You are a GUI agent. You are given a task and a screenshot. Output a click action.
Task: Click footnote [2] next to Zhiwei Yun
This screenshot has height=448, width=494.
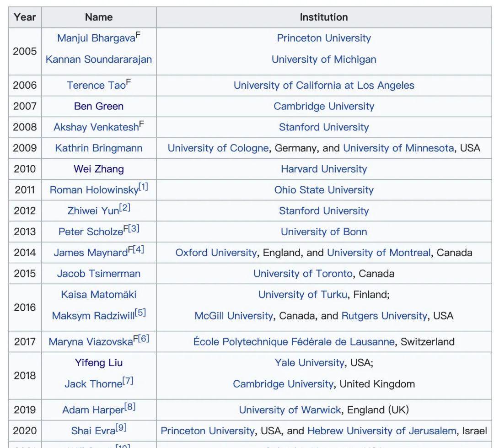[x=125, y=208]
